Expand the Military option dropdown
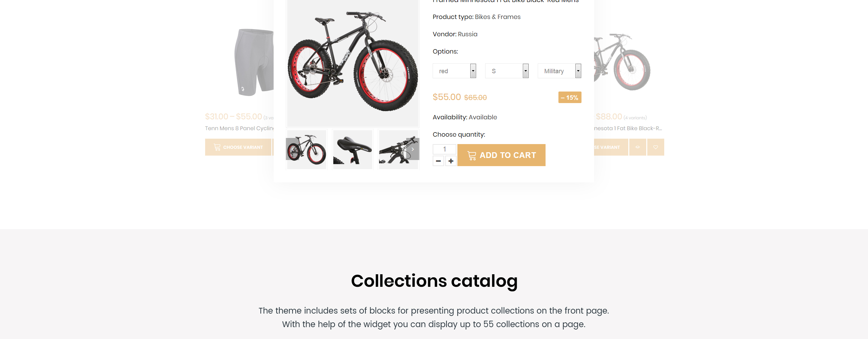 point(559,71)
